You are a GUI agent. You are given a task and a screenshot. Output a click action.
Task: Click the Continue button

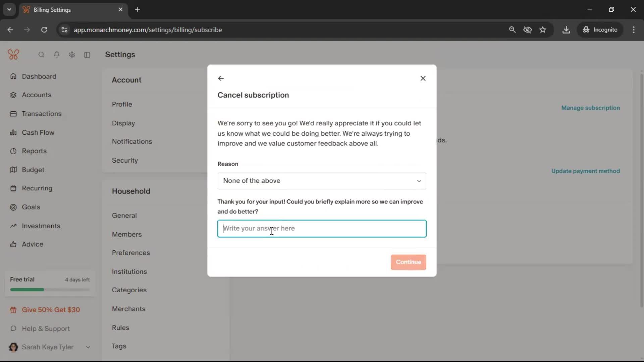pos(408,262)
